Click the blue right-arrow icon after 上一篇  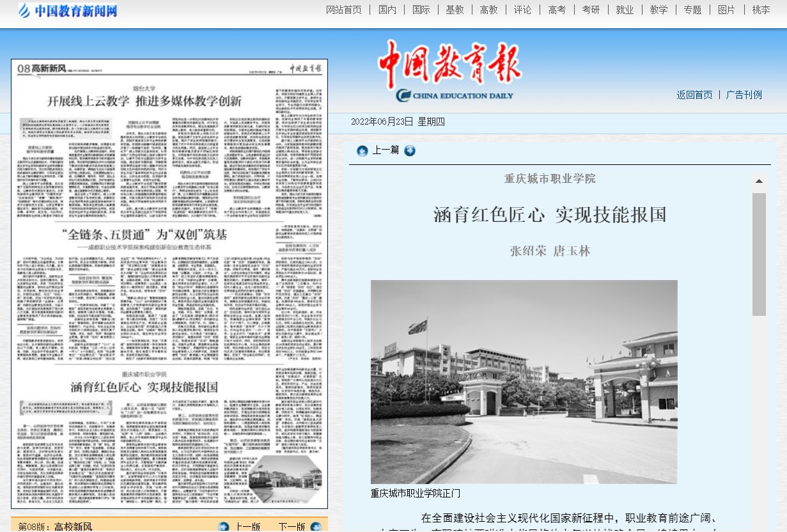pos(409,151)
